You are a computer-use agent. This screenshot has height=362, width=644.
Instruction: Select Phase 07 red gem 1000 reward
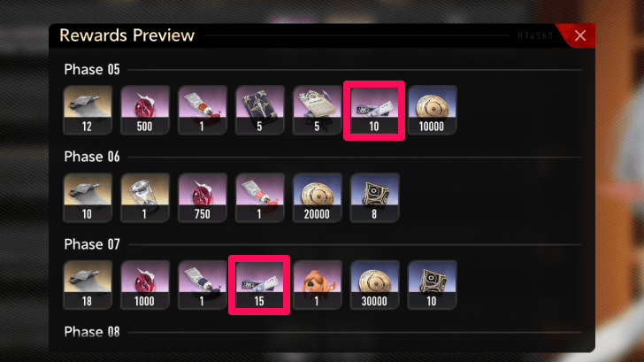pos(144,285)
